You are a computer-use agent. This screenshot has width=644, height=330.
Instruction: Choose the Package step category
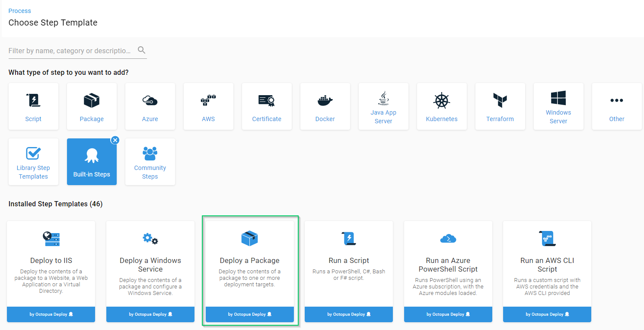point(92,106)
